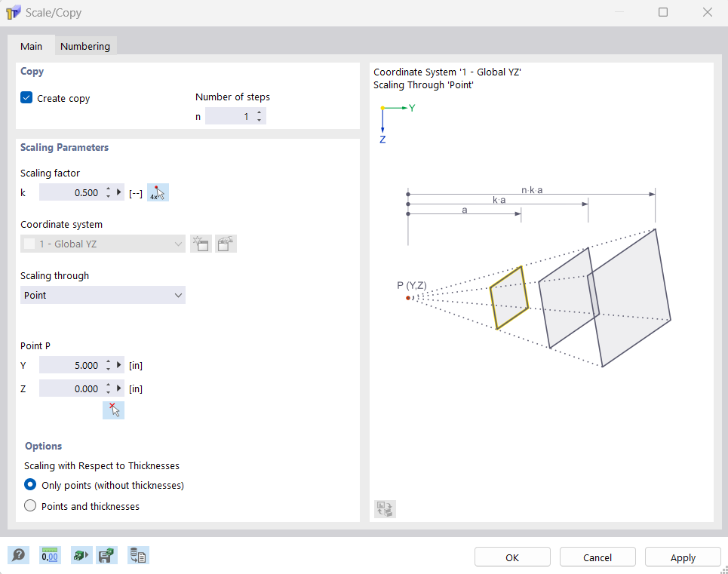Select Points and thicknesses option
Viewport: 728px width, 574px height.
(x=30, y=506)
